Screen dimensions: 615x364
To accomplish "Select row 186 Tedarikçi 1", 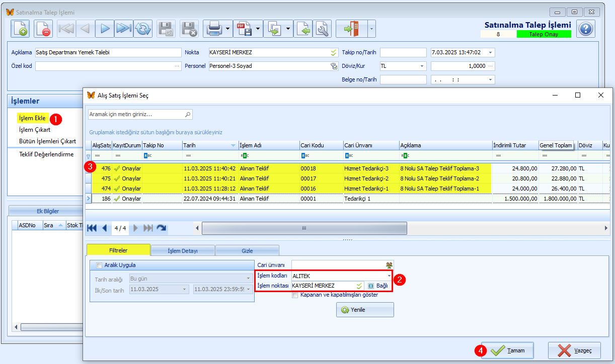I will tap(347, 199).
